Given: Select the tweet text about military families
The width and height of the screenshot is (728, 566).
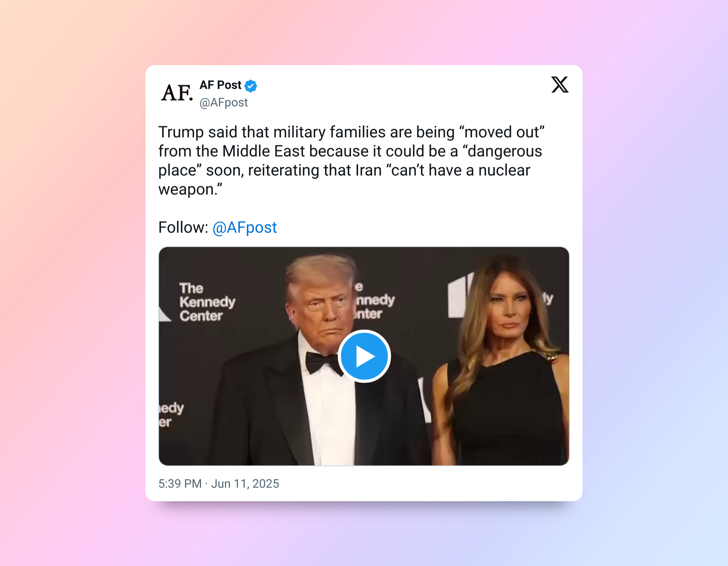Looking at the screenshot, I should tap(351, 160).
